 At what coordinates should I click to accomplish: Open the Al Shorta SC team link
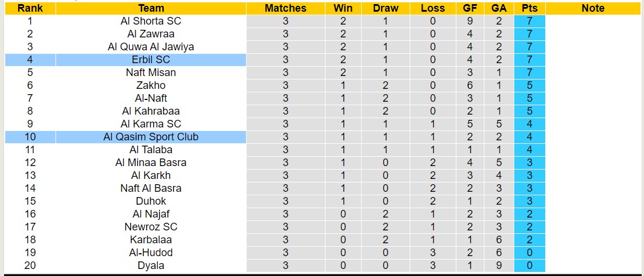click(151, 21)
